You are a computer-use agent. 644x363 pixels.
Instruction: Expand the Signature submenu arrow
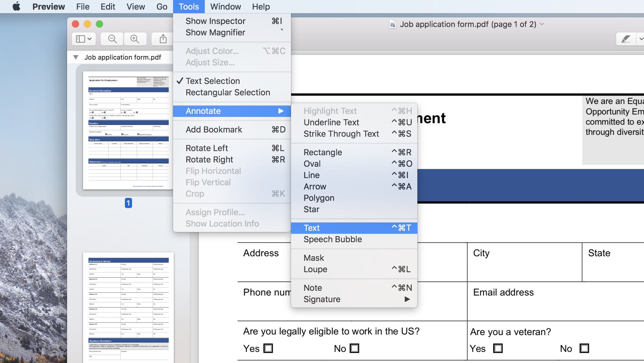tap(407, 298)
